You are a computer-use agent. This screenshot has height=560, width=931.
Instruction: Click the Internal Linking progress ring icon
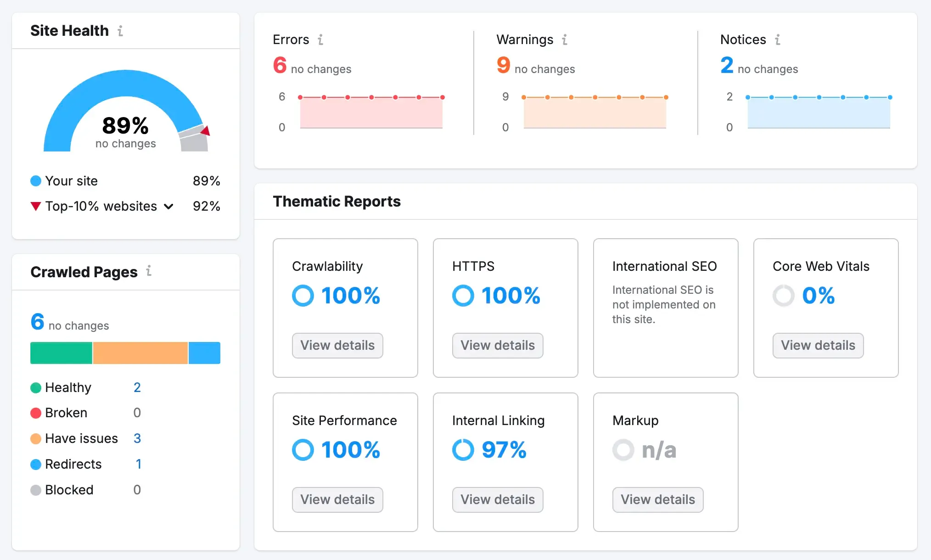pos(463,450)
